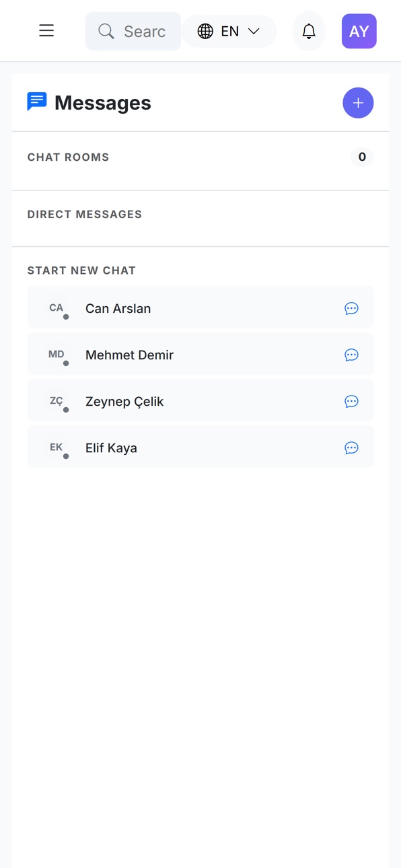
Task: Click the globe language icon
Action: (x=205, y=31)
